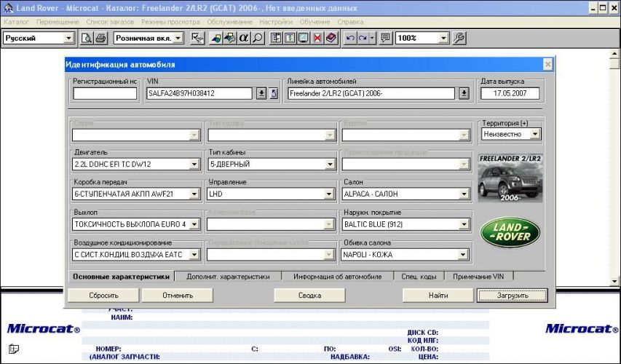Open the Воздушное кондиционирование dropdown
This screenshot has width=621, height=364.
click(194, 254)
